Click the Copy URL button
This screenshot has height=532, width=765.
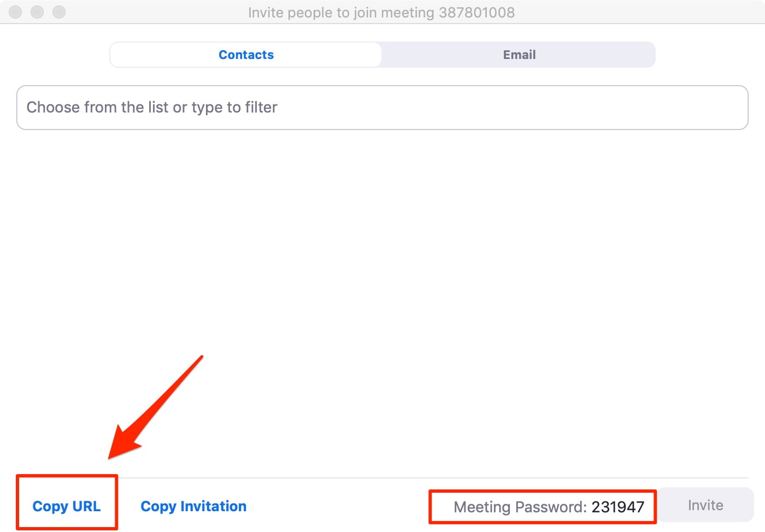tap(67, 506)
